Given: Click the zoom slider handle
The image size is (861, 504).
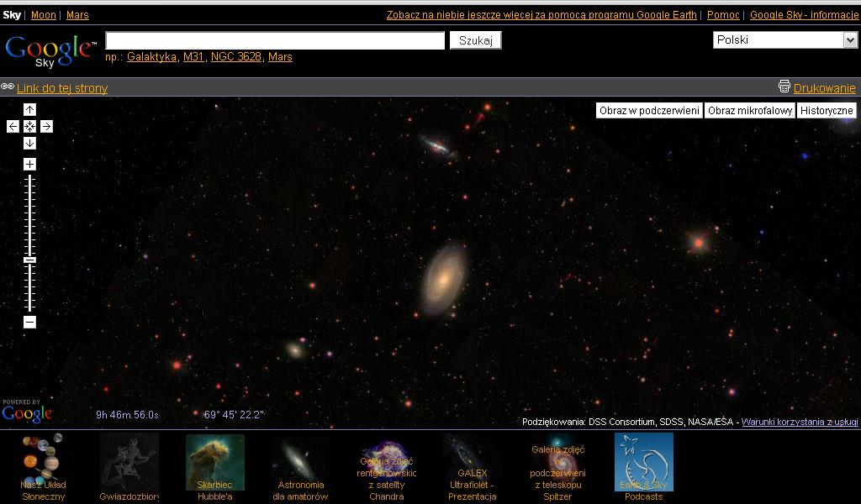Looking at the screenshot, I should (29, 260).
